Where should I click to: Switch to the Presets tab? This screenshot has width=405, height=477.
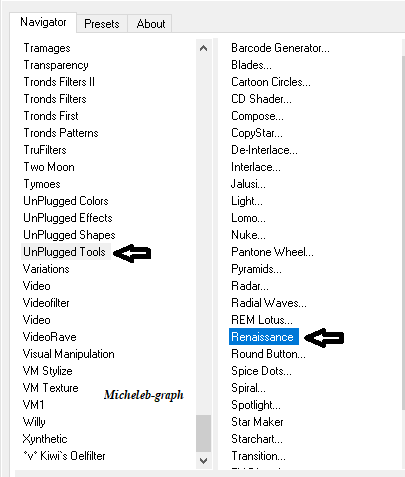pyautogui.click(x=102, y=24)
